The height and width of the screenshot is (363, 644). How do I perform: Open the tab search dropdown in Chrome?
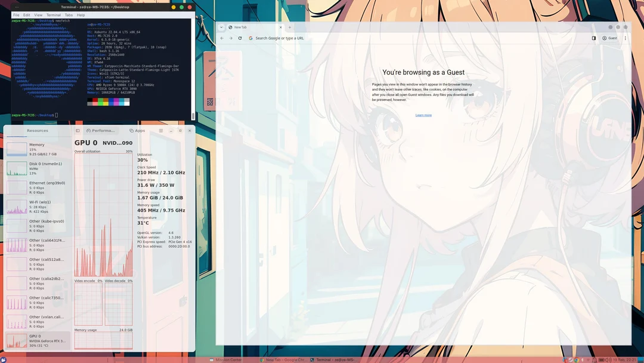click(221, 27)
